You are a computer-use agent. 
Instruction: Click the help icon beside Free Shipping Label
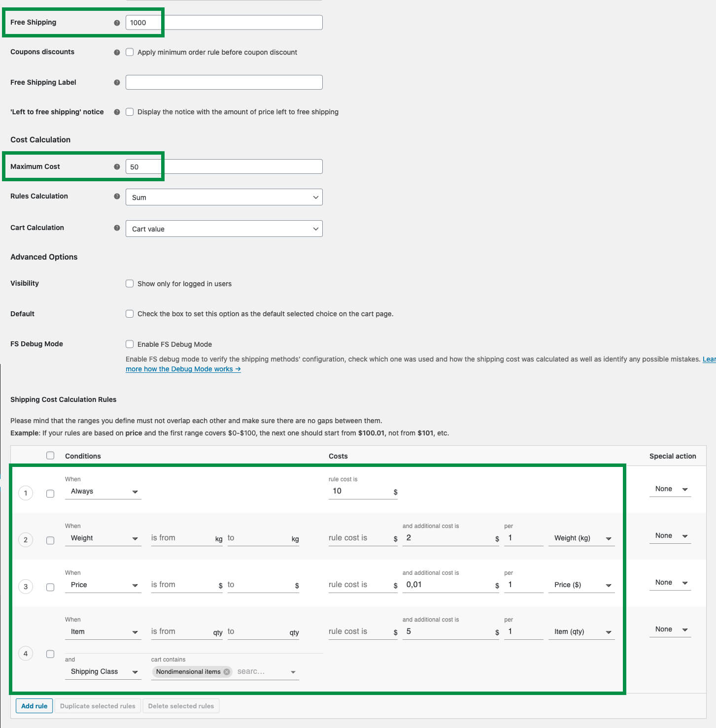[117, 82]
